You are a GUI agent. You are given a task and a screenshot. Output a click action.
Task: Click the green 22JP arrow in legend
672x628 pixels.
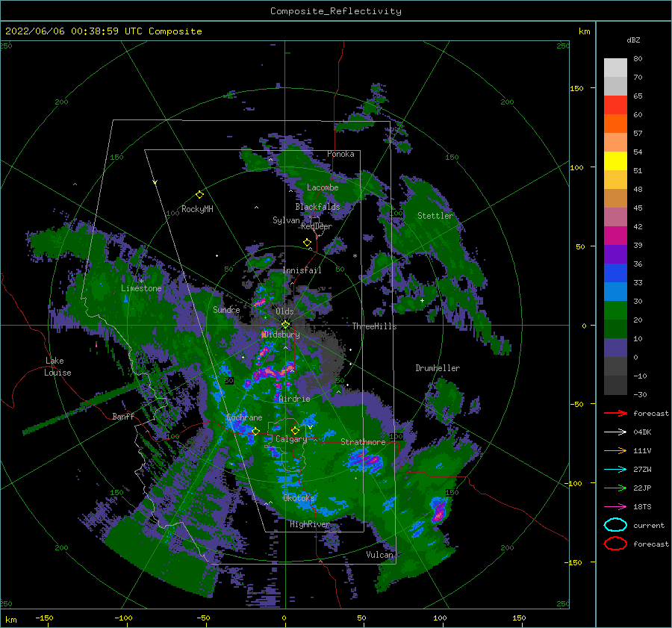click(615, 488)
